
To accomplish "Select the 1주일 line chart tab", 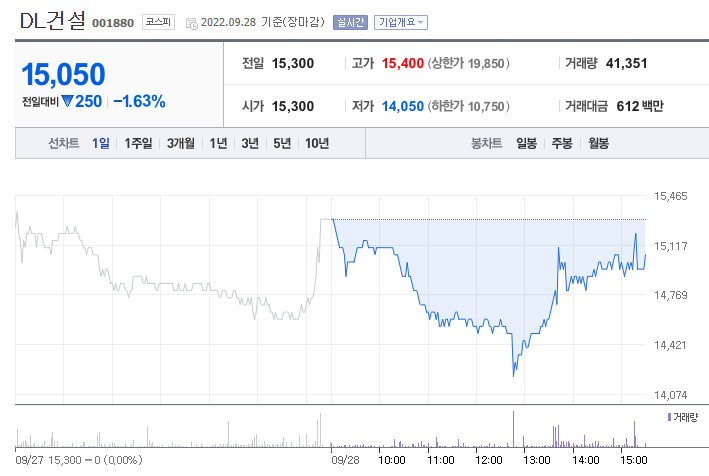I will 138,143.
